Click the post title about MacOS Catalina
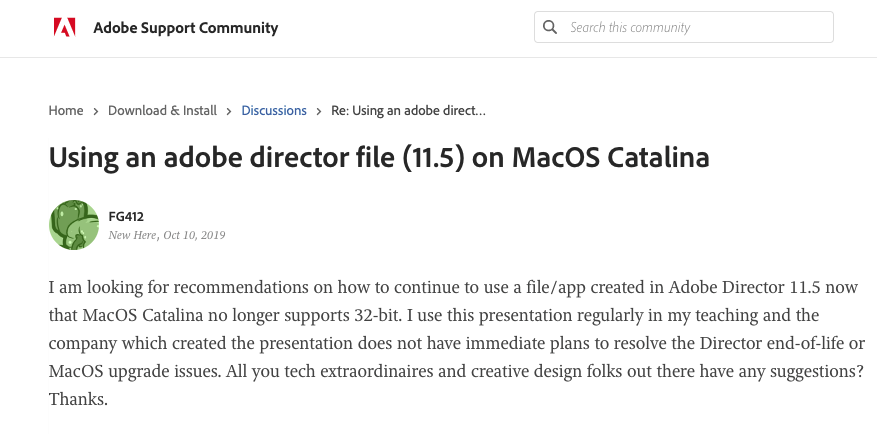The width and height of the screenshot is (877, 434). coord(379,158)
